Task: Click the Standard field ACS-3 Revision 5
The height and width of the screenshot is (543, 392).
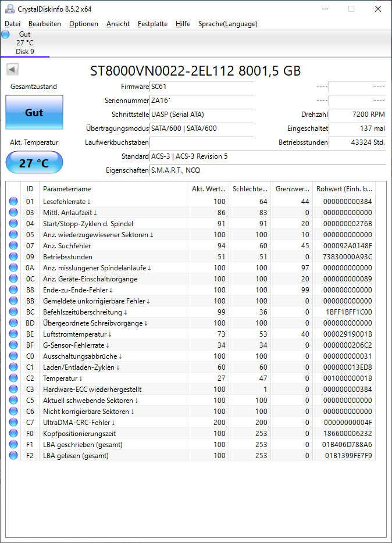Action: 268,156
